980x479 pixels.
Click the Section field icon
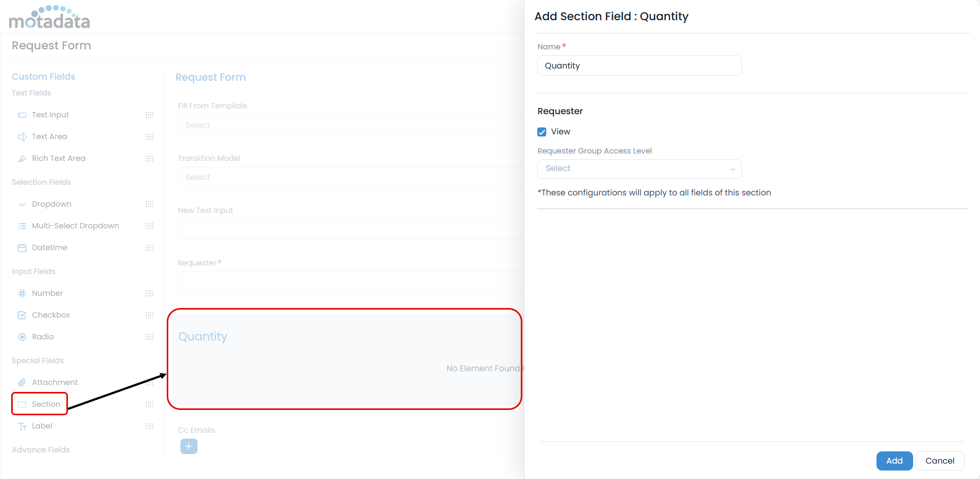pos(22,405)
